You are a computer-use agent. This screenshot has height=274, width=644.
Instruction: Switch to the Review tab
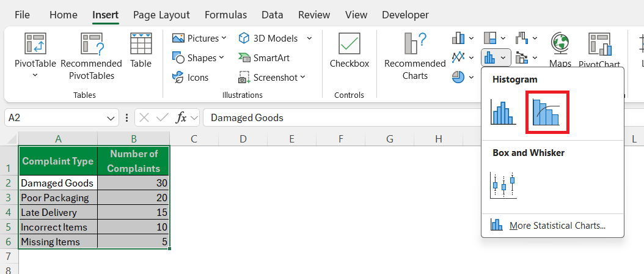tap(314, 15)
